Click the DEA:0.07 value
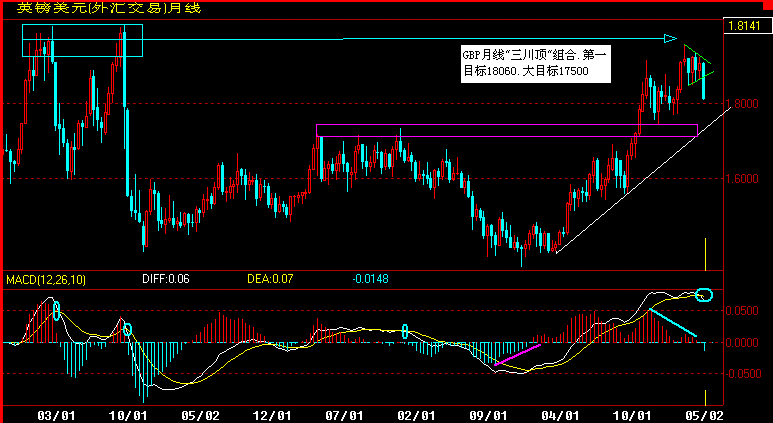Viewport: 773px width, 423px height. coord(270,279)
